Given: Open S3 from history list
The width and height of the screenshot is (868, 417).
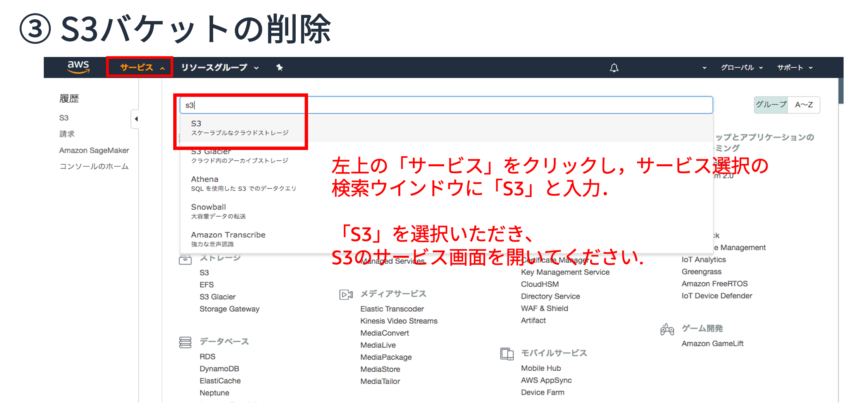Looking at the screenshot, I should click(x=64, y=118).
